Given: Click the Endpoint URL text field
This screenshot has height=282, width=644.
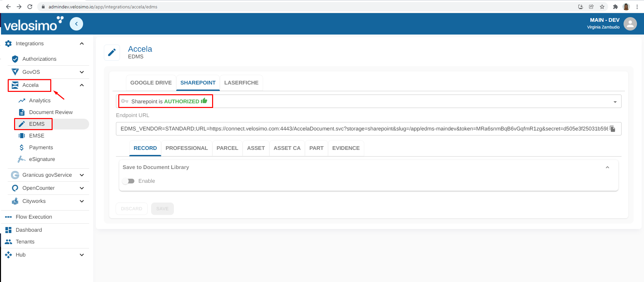Looking at the screenshot, I should (x=369, y=129).
